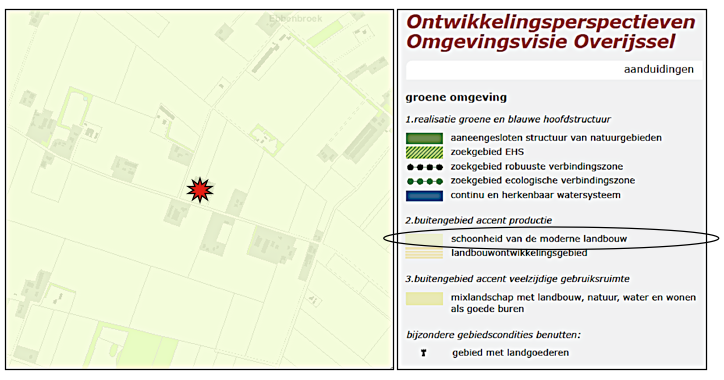Click 'gebied met landgoederen' label
Screen dimensions: 724x380
(x=510, y=353)
